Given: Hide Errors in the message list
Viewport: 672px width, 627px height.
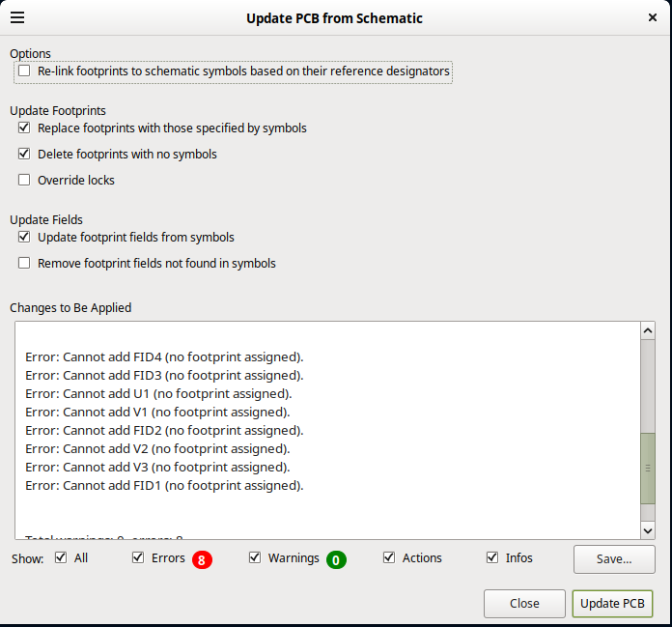Looking at the screenshot, I should (x=138, y=557).
